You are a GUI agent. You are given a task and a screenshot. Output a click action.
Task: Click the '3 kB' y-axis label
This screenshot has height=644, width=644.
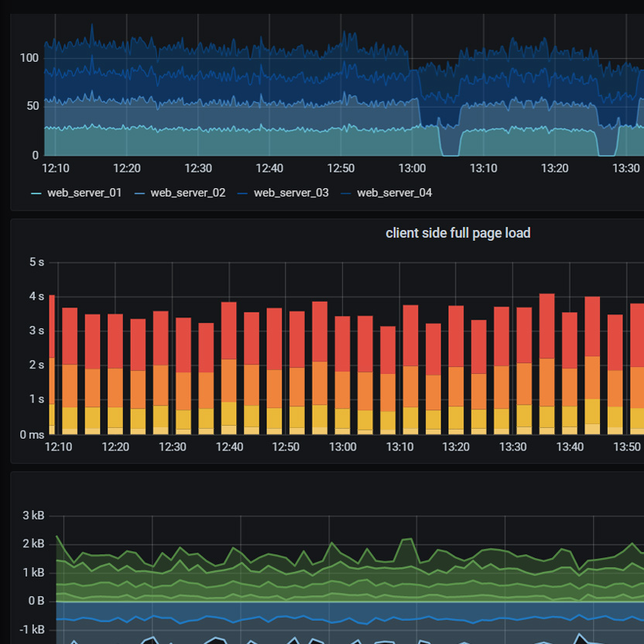[x=33, y=516]
